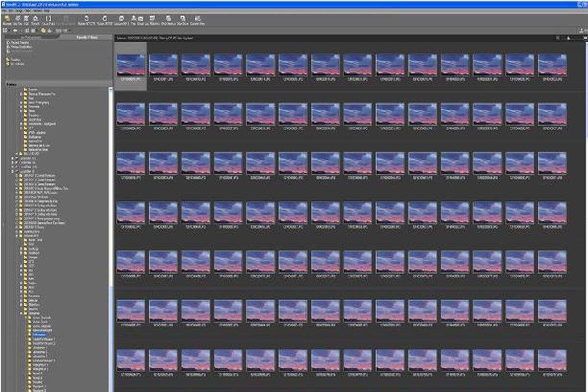Click the first item in the favorites list
This screenshot has height=392, width=588.
[19, 43]
